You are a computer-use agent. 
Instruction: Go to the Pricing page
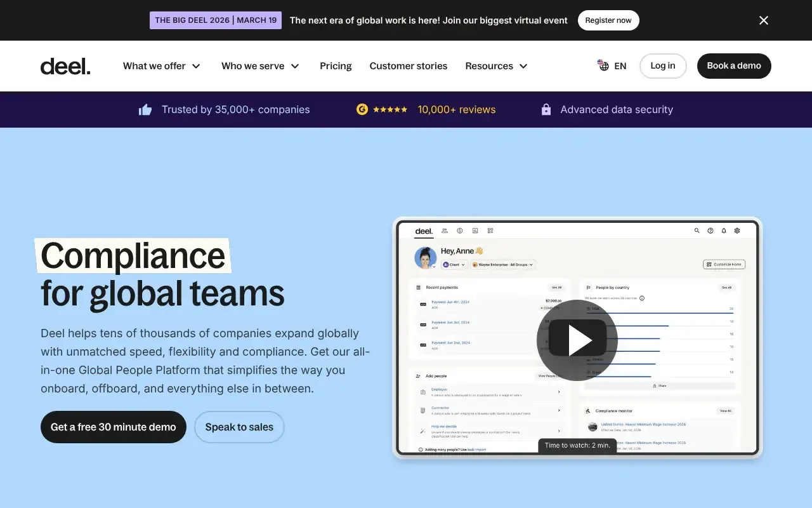tap(336, 66)
